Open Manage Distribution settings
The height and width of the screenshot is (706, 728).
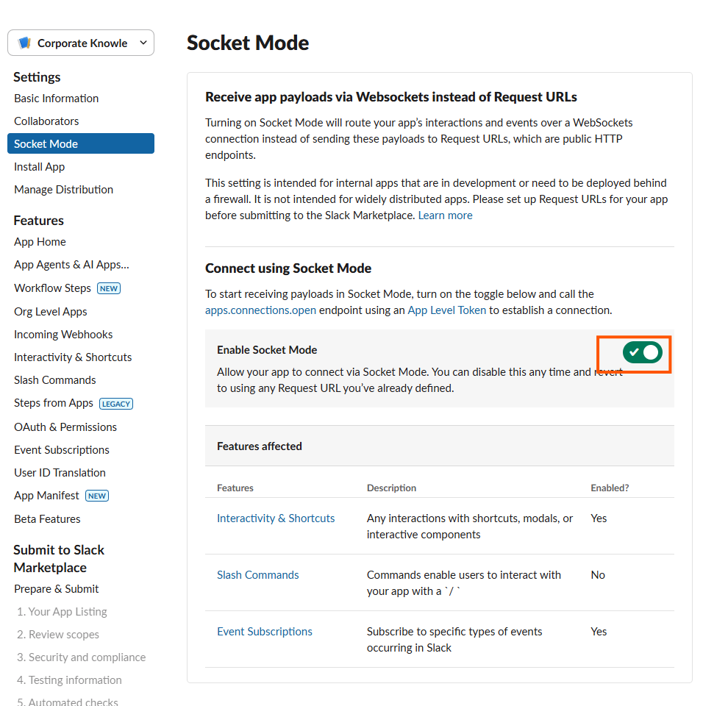(63, 190)
